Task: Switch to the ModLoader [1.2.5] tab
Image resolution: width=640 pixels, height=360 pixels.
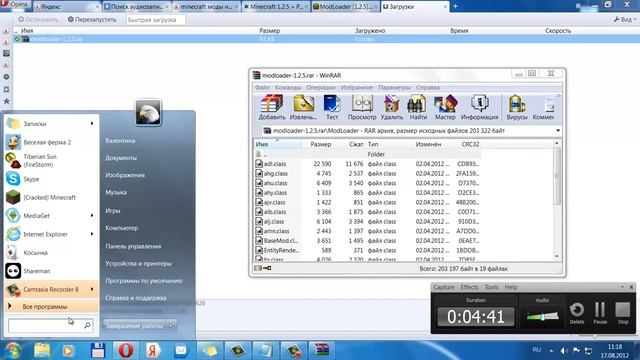Action: click(345, 7)
